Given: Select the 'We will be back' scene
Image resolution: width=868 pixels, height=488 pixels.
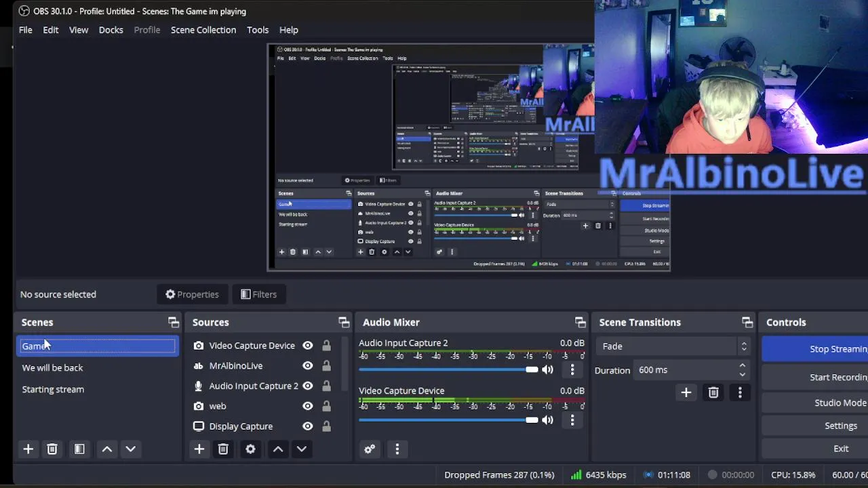Looking at the screenshot, I should click(x=98, y=367).
